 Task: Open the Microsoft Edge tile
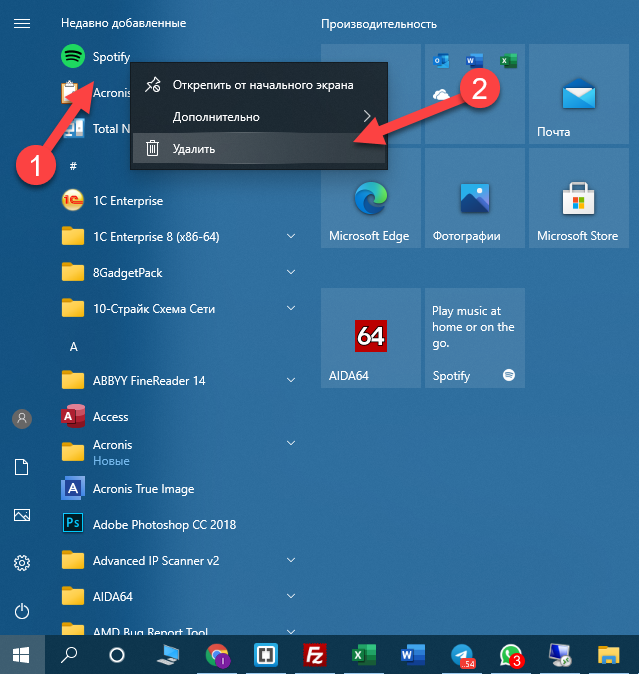coord(371,198)
